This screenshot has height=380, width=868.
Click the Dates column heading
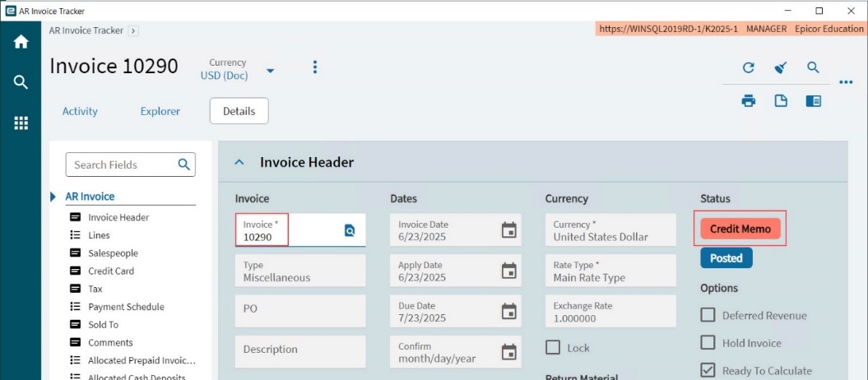pyautogui.click(x=403, y=198)
